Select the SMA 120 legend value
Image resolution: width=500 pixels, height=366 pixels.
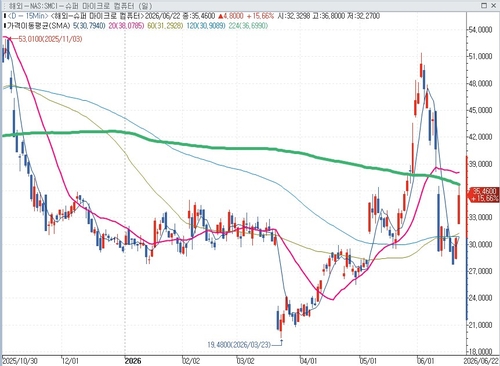click(206, 26)
